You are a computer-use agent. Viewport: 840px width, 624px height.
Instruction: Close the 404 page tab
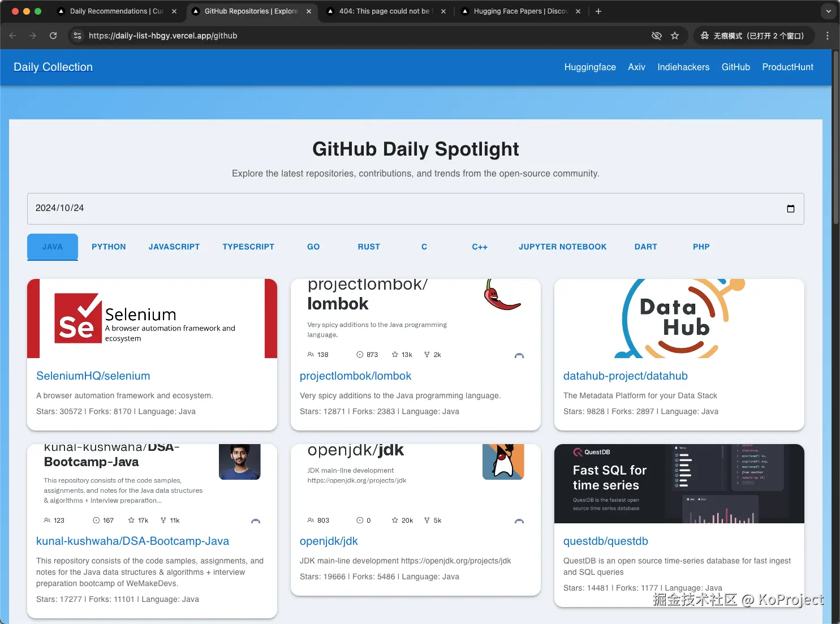(443, 11)
